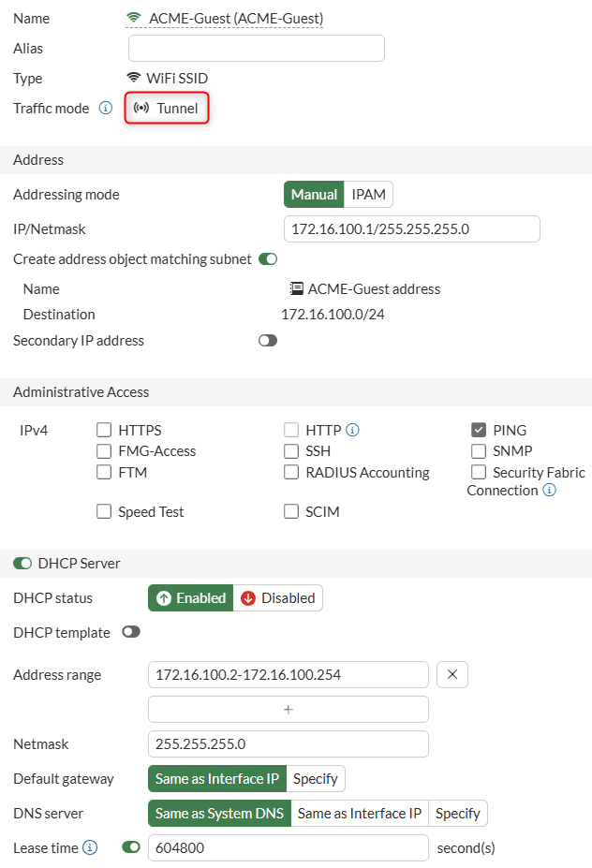Add address range with the plus button

(288, 709)
